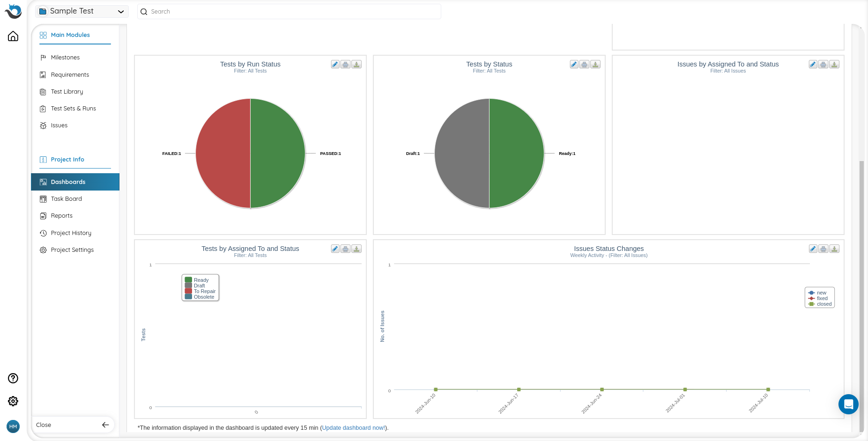
Task: Click the Search input field
Action: [x=289, y=12]
